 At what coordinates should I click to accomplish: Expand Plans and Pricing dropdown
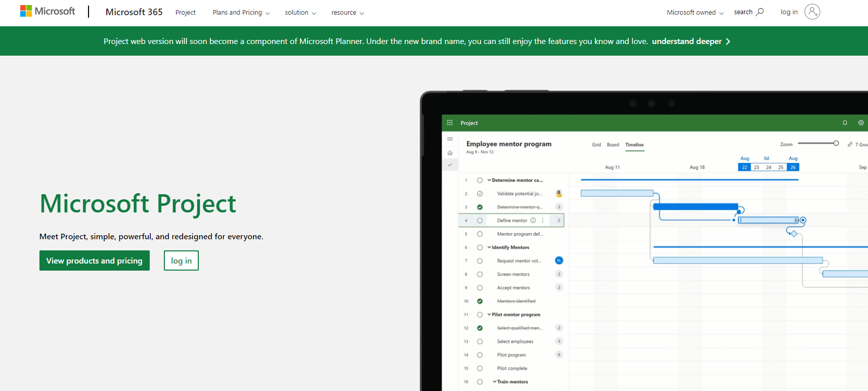pos(241,12)
